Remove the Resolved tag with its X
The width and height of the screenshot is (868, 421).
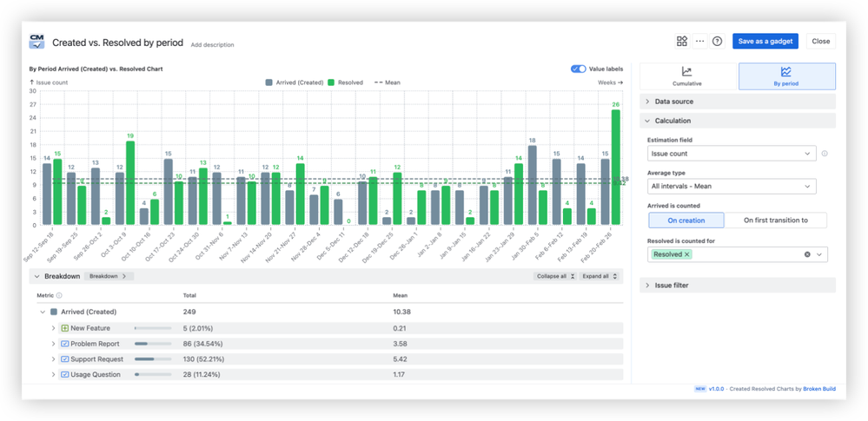pyautogui.click(x=687, y=254)
